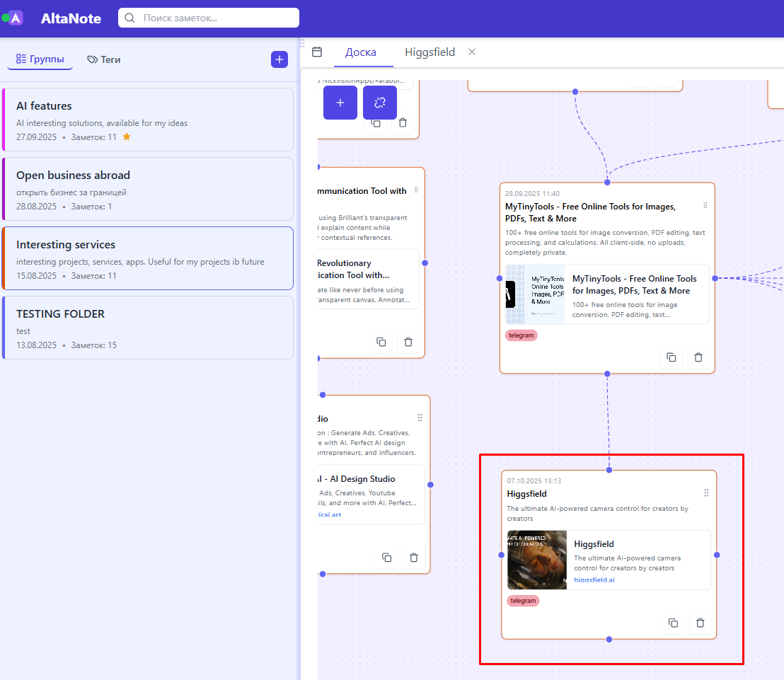Click the purple unlink icon button on the canvas
Viewport: 784px width, 680px height.
coord(380,103)
